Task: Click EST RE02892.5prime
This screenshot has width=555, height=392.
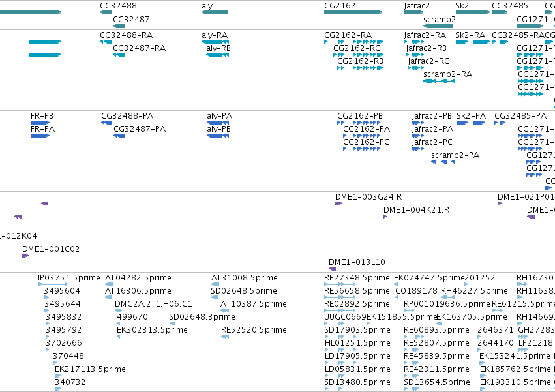Action: [x=357, y=304]
